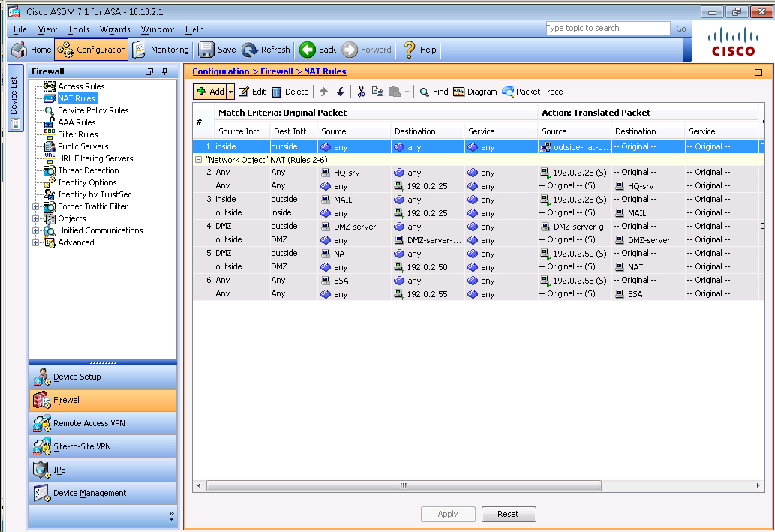This screenshot has height=532, width=775.
Task: Click the help topic search field
Action: [607, 29]
